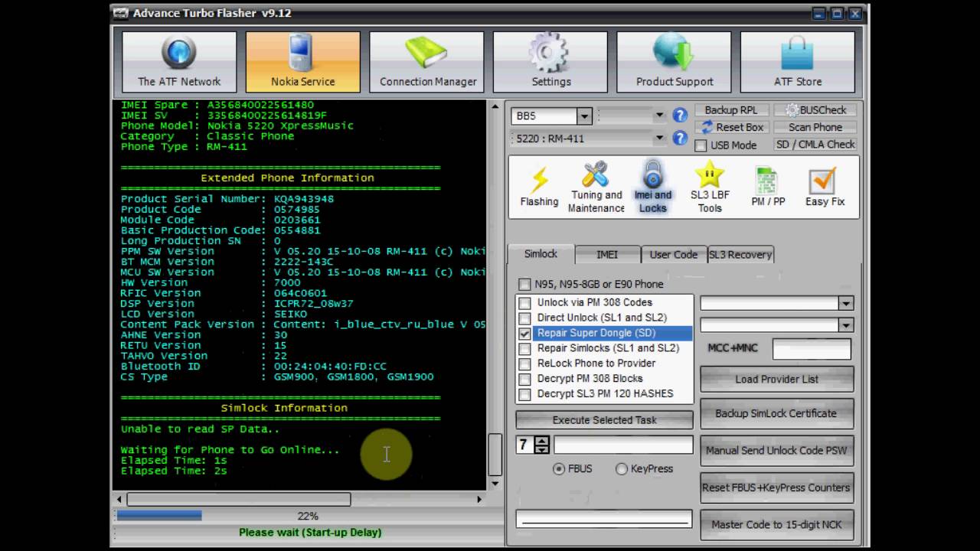Open the Connection Manager section
The width and height of the screenshot is (980, 551).
coord(428,62)
